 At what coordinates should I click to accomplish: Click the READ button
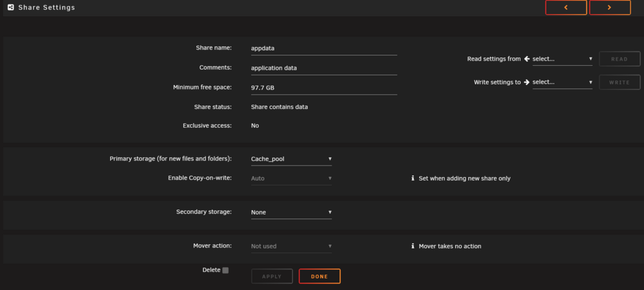(x=620, y=59)
